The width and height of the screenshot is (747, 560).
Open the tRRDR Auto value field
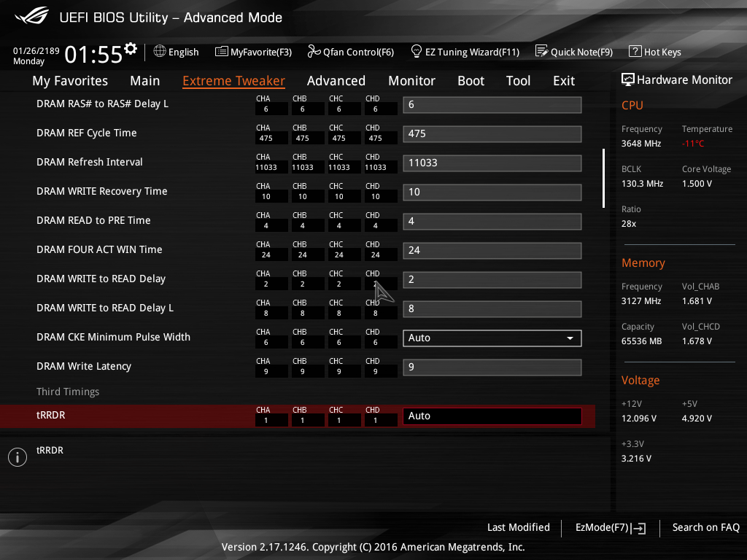[x=492, y=416]
